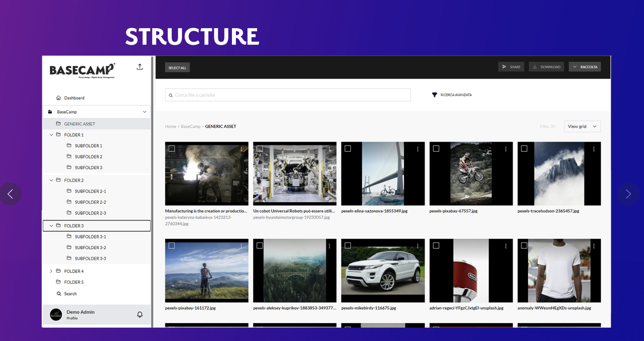Select SUBFOLDER 2-2 in the tree
This screenshot has height=341, width=644.
(90, 202)
